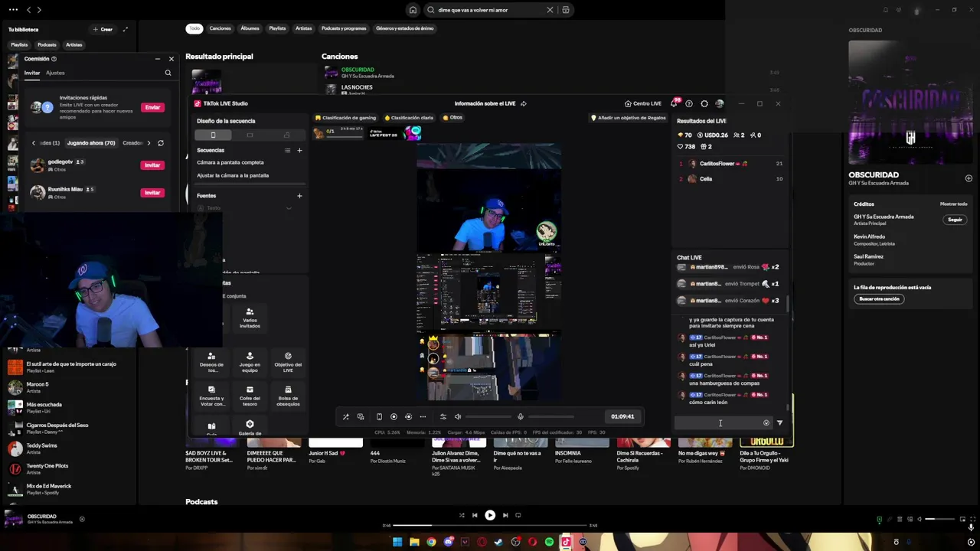Adjust LIVE microphone volume slider
Viewport: 980px width, 551px height.
(x=551, y=416)
